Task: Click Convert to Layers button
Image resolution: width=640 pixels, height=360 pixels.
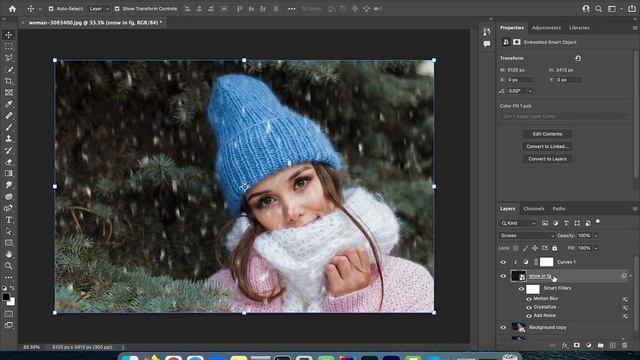Action: tap(547, 159)
